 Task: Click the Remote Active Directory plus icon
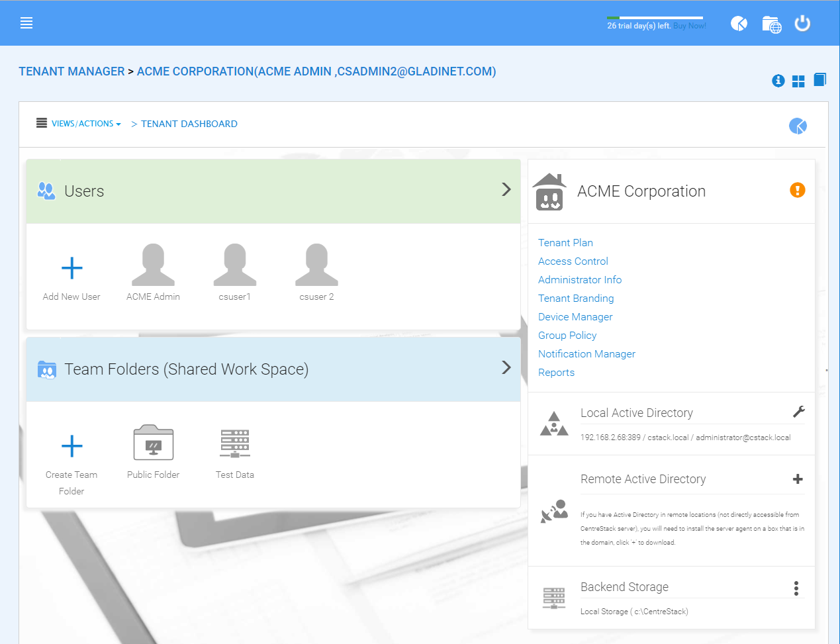tap(798, 479)
